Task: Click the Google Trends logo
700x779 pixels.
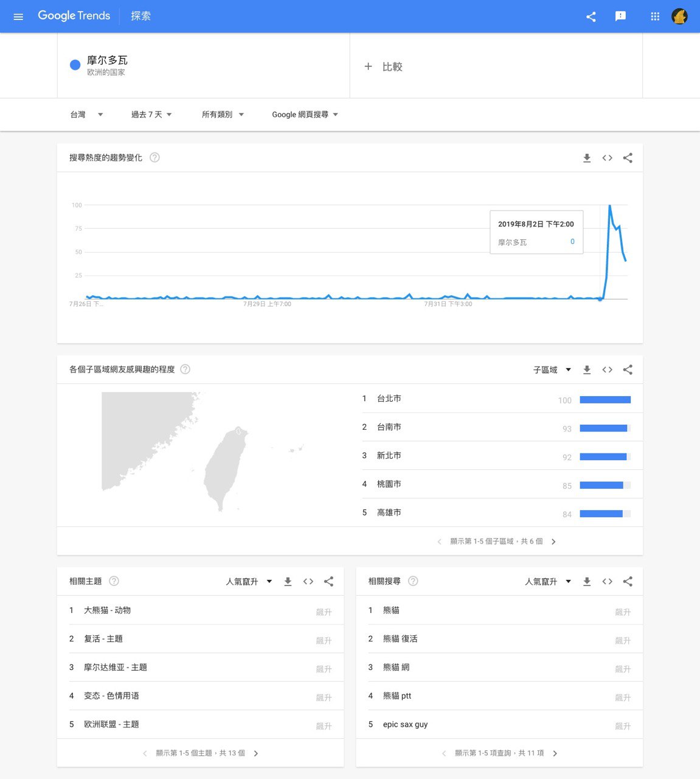Action: pos(74,16)
